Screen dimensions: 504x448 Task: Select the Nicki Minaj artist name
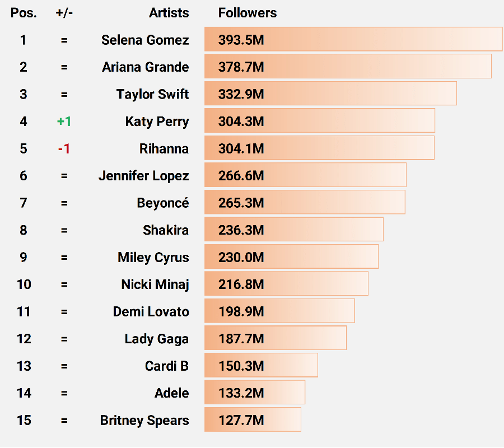tap(155, 284)
